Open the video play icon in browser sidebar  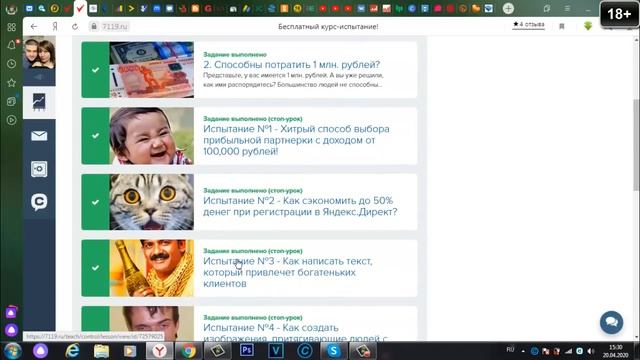(x=11, y=120)
